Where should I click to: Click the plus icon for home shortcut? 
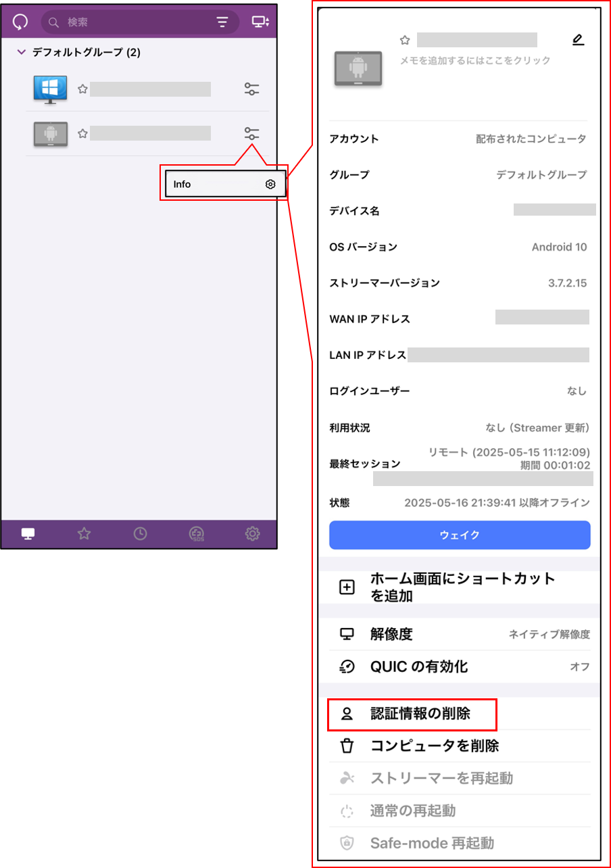pyautogui.click(x=347, y=587)
